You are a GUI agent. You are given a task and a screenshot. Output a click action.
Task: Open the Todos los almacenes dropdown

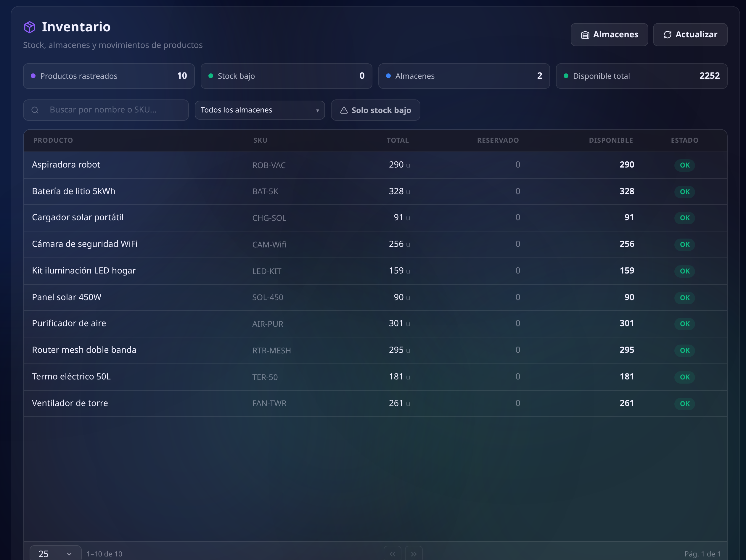260,110
